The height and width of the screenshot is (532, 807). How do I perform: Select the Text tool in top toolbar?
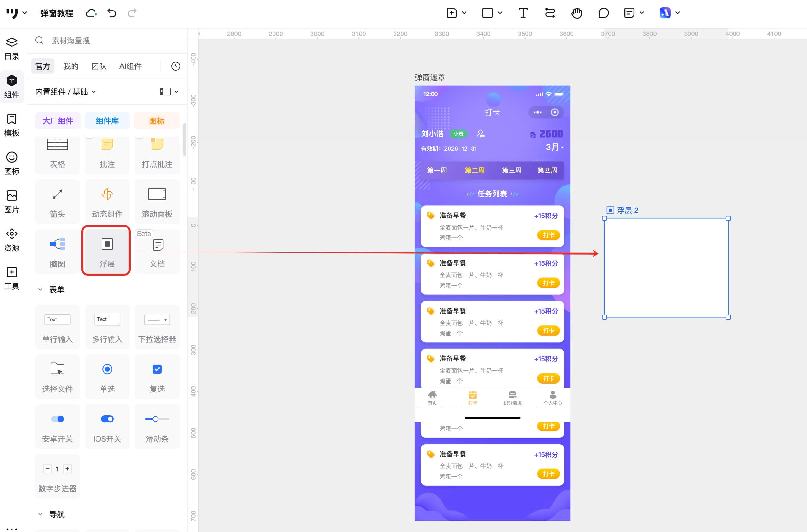click(x=523, y=13)
